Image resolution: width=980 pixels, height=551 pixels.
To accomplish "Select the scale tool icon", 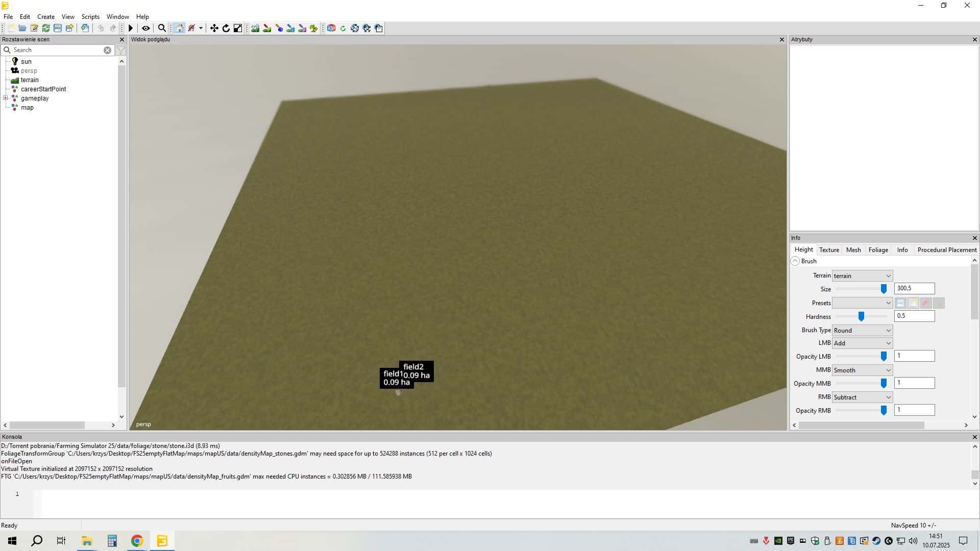I will pos(238,28).
